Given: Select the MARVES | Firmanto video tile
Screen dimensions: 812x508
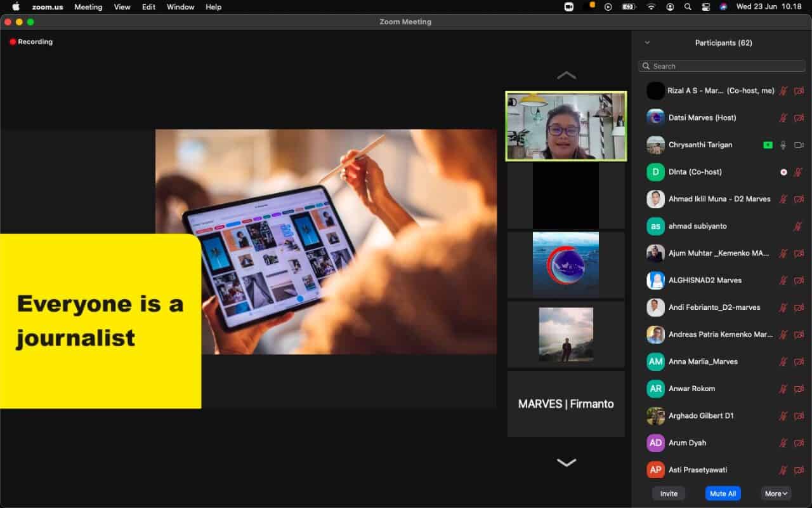Looking at the screenshot, I should click(x=566, y=404).
